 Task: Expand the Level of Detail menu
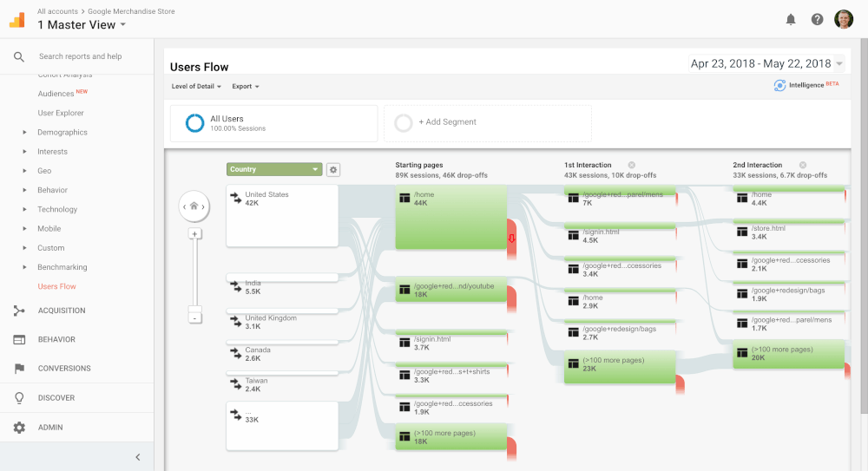pos(196,87)
